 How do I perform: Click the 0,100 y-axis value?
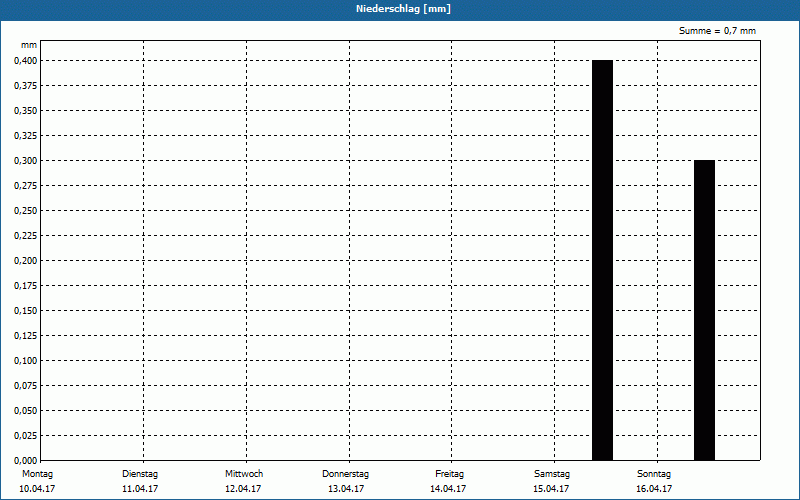[x=26, y=361]
